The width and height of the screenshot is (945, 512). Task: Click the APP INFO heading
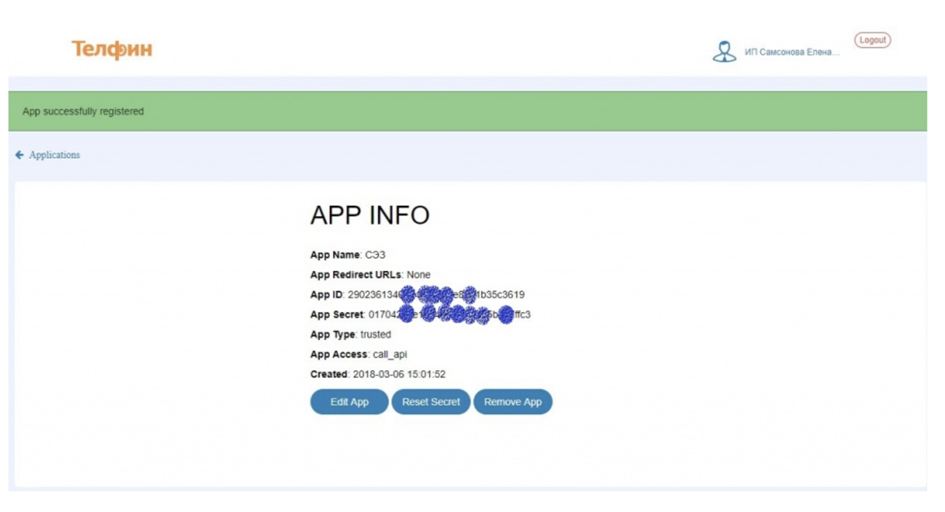click(x=370, y=215)
